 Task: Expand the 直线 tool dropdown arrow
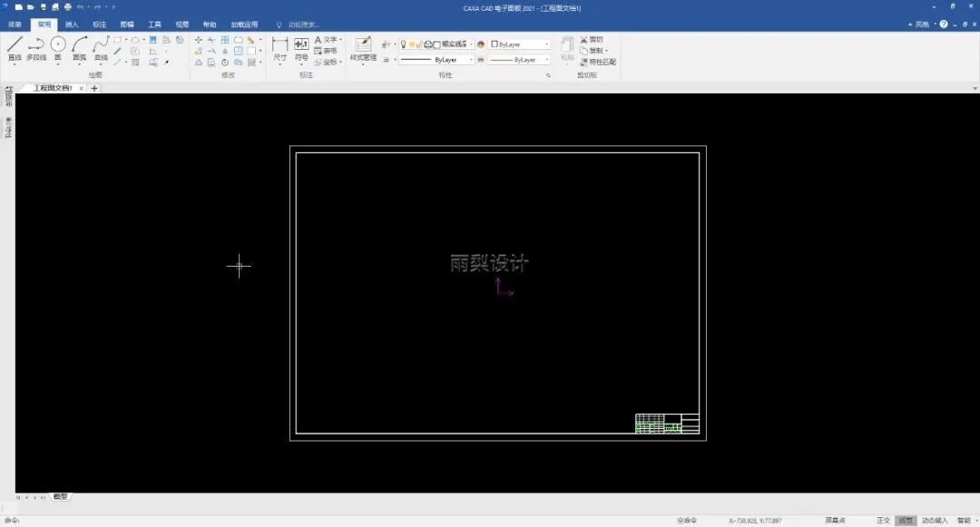coord(15,64)
